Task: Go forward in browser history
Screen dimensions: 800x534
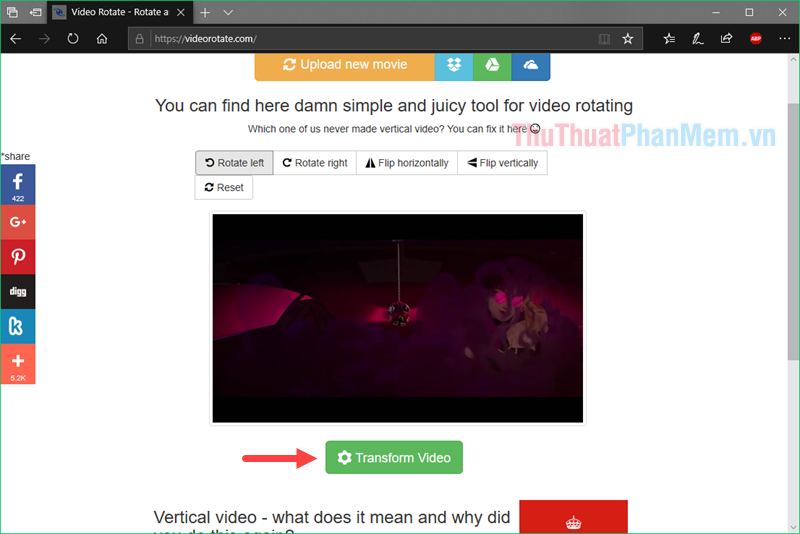Action: [44, 39]
